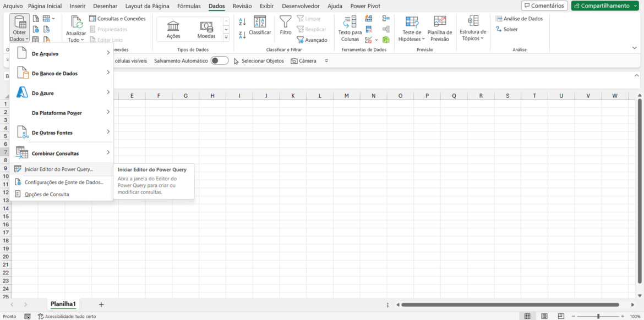
Task: Select column header M
Action: [347, 96]
